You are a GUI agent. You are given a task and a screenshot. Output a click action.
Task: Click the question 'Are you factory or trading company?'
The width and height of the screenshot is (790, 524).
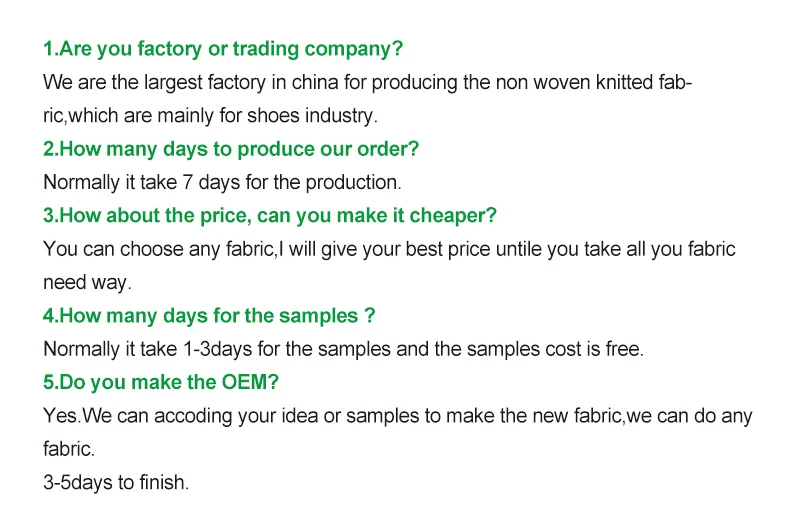click(223, 48)
